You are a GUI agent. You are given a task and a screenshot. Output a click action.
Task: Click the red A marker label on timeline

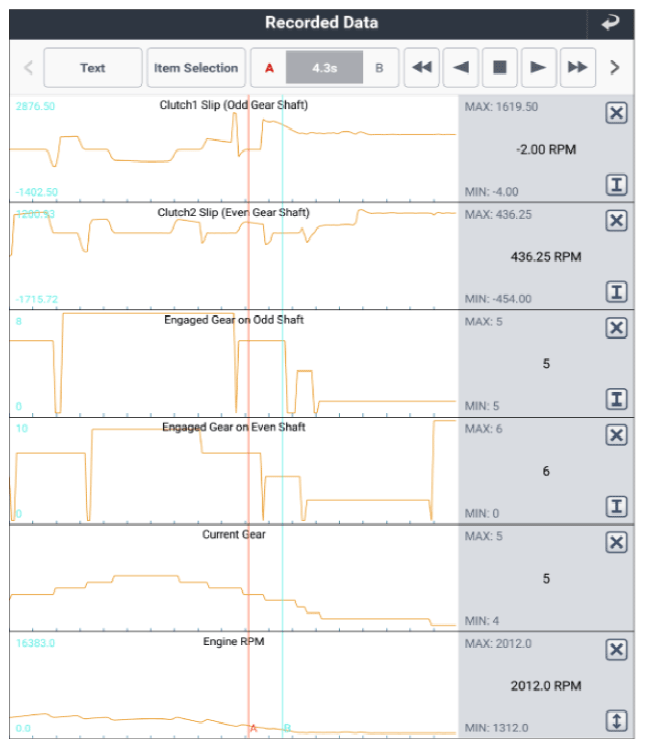tap(253, 728)
